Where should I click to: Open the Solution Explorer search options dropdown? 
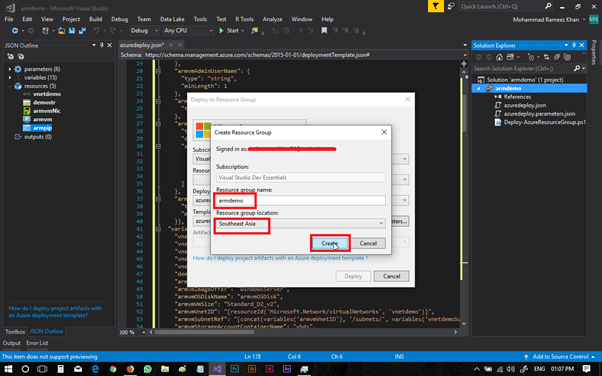[584, 68]
